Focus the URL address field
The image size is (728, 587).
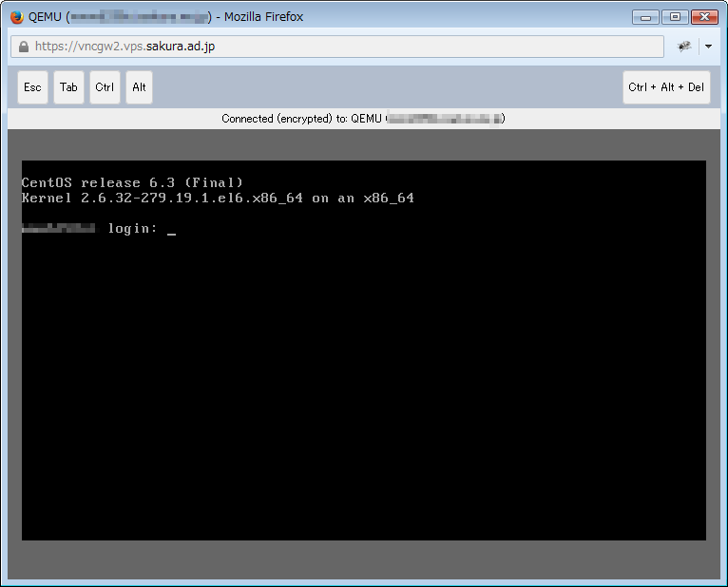(x=337, y=47)
